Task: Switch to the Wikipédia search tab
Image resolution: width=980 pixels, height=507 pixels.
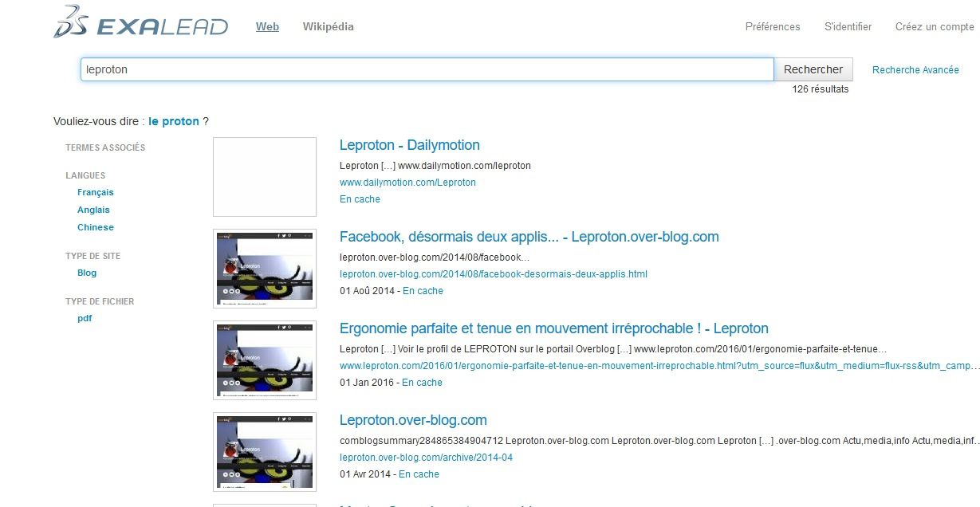Action: click(x=328, y=26)
